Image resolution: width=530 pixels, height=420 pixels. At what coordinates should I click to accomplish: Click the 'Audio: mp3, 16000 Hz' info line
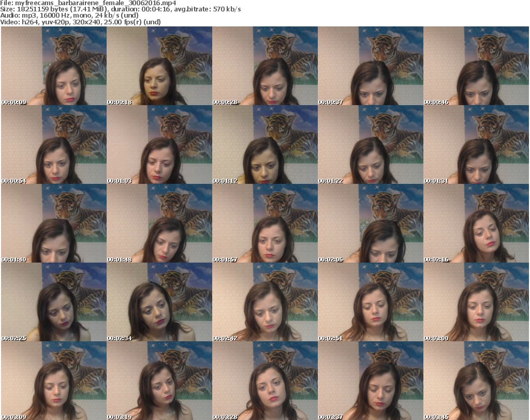pos(69,15)
